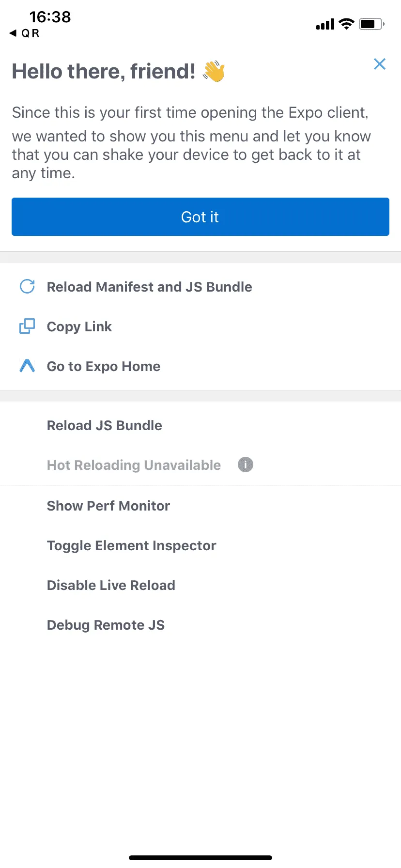Select Reload Manifest and JS Bundle
401x868 pixels.
pos(149,287)
